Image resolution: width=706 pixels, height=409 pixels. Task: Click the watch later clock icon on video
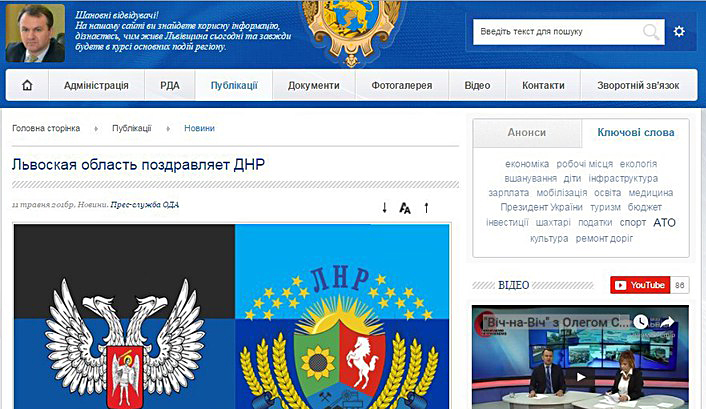point(640,322)
